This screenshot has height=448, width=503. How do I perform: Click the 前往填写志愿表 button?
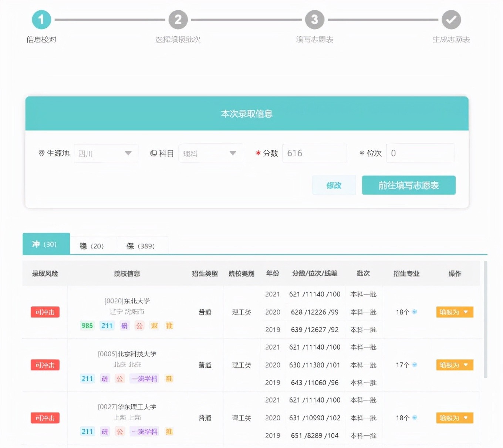408,185
